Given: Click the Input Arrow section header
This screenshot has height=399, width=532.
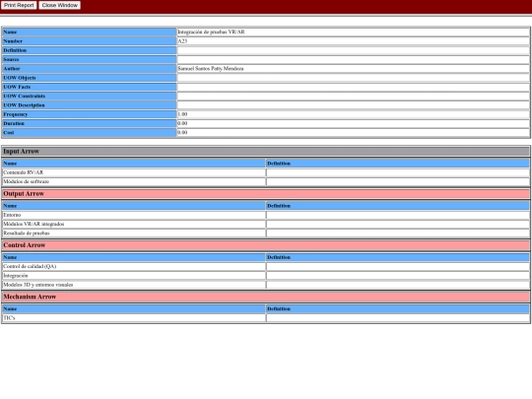Looking at the screenshot, I should pyautogui.click(x=266, y=152).
